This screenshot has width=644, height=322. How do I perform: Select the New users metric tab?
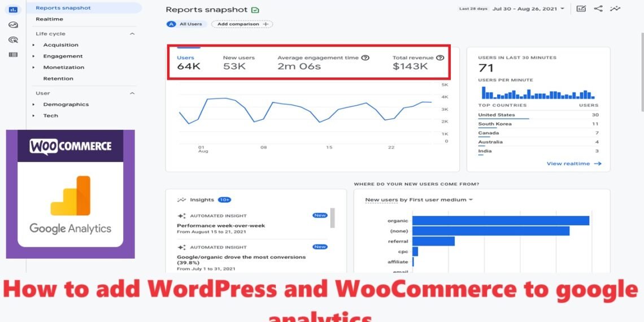pos(238,62)
